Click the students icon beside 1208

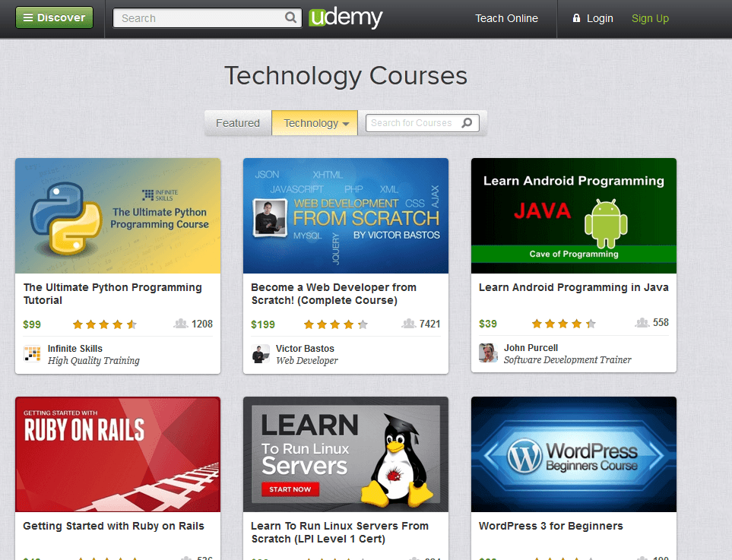click(181, 324)
